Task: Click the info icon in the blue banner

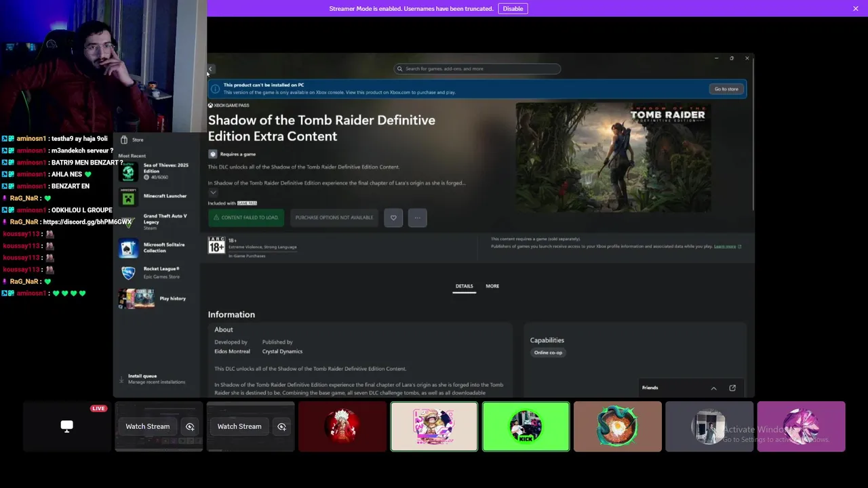Action: [x=215, y=89]
